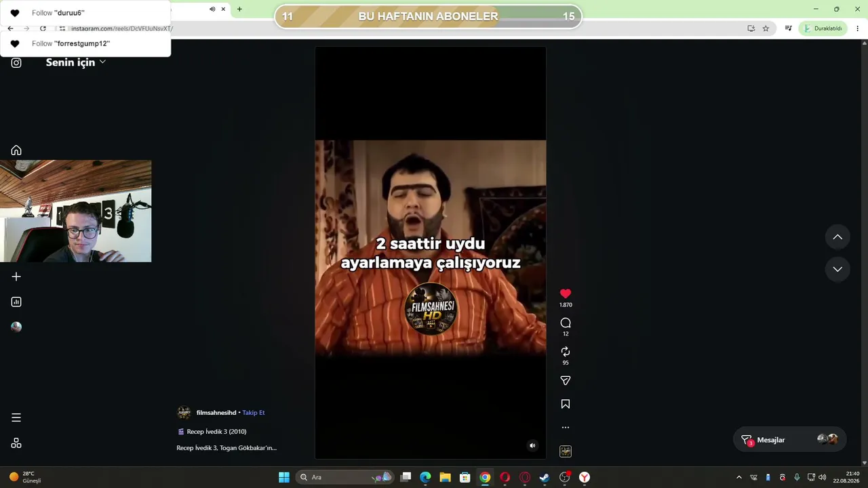This screenshot has width=868, height=488.
Task: Create a new post with the plus icon
Action: [16, 277]
